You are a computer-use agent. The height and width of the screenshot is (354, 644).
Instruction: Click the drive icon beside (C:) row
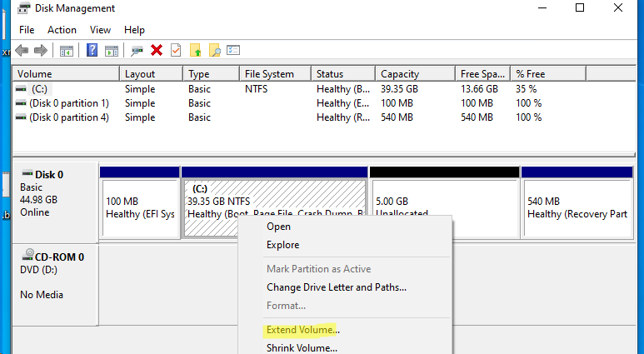click(x=21, y=88)
